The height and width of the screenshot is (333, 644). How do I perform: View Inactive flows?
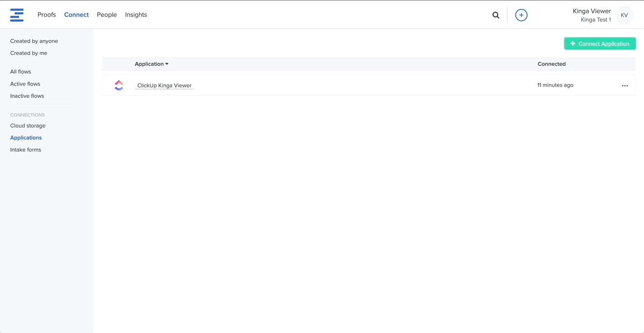click(x=27, y=96)
